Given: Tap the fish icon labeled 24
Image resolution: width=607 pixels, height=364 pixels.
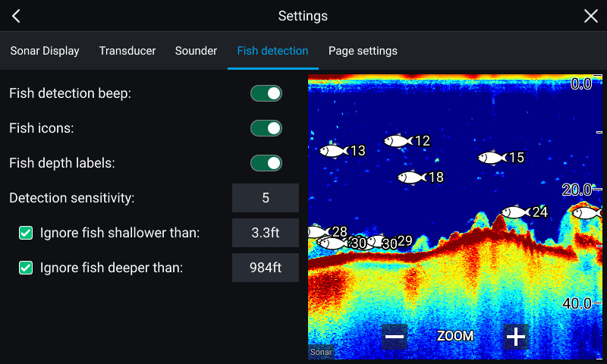Looking at the screenshot, I should click(x=515, y=212).
